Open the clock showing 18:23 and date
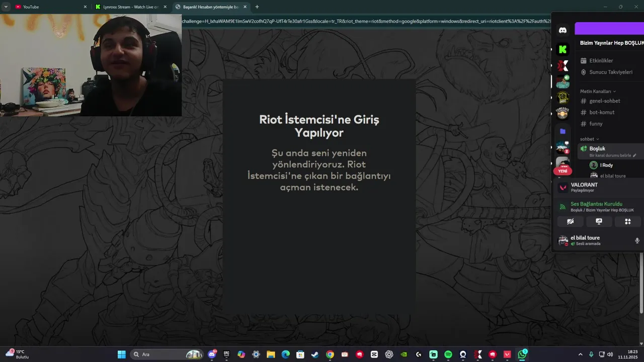Screen dimensions: 644x362 click(629, 354)
